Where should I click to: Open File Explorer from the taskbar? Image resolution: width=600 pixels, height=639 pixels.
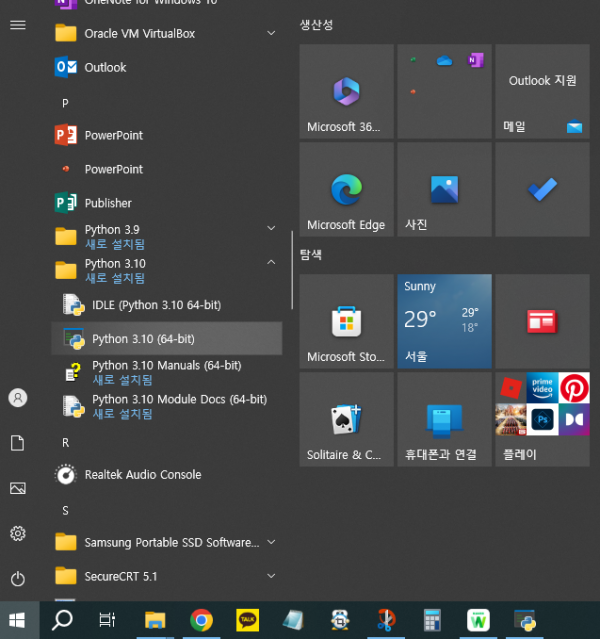pos(155,620)
